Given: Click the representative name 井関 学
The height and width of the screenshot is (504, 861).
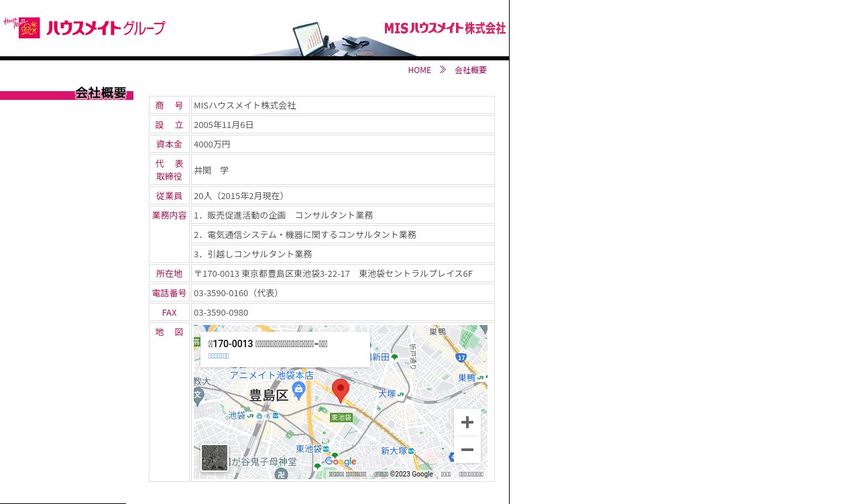Looking at the screenshot, I should point(211,170).
